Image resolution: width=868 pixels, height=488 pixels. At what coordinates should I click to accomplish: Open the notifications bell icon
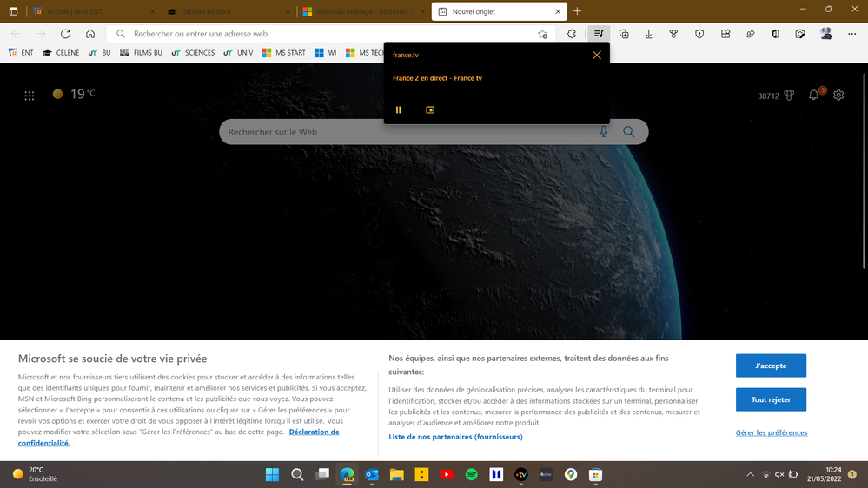tap(814, 96)
